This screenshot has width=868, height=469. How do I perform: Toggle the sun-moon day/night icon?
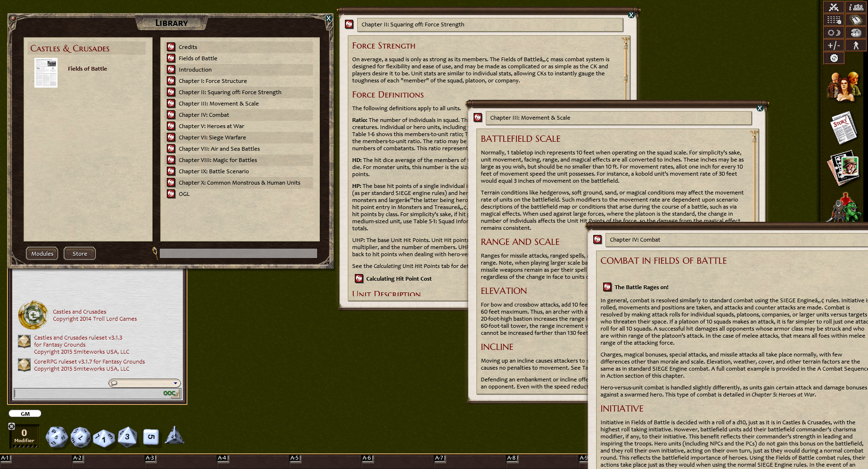coord(834,32)
